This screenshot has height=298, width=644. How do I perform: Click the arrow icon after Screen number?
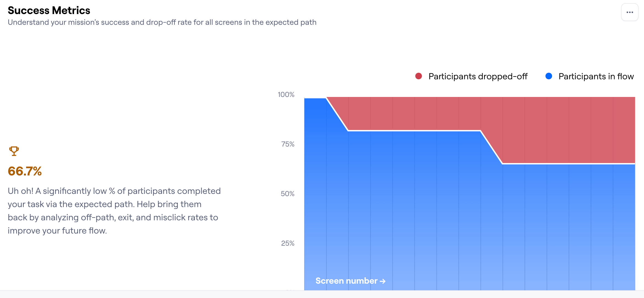(x=383, y=281)
